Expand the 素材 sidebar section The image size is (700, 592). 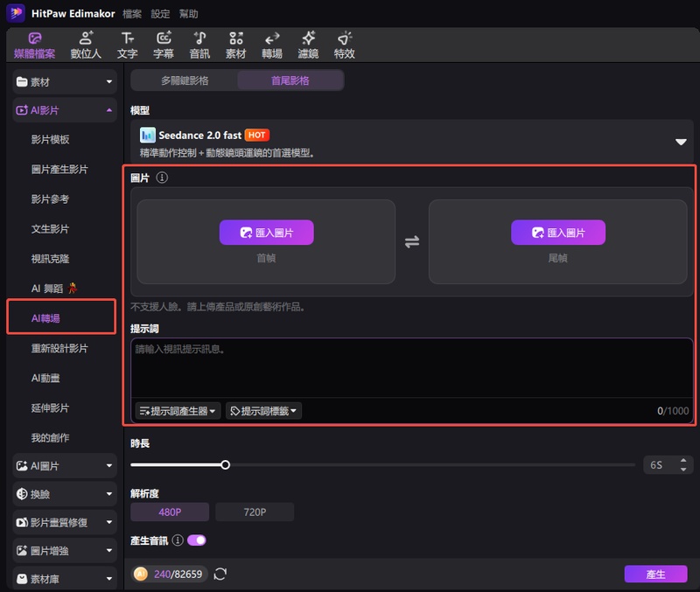[x=65, y=81]
